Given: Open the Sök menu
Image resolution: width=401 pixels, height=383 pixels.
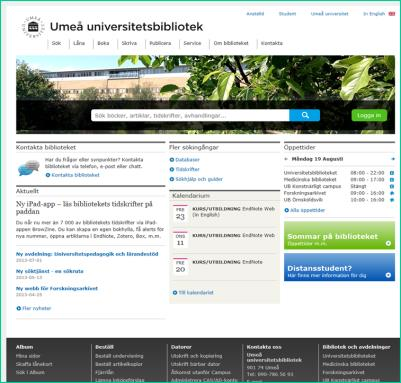Looking at the screenshot, I should click(x=56, y=43).
